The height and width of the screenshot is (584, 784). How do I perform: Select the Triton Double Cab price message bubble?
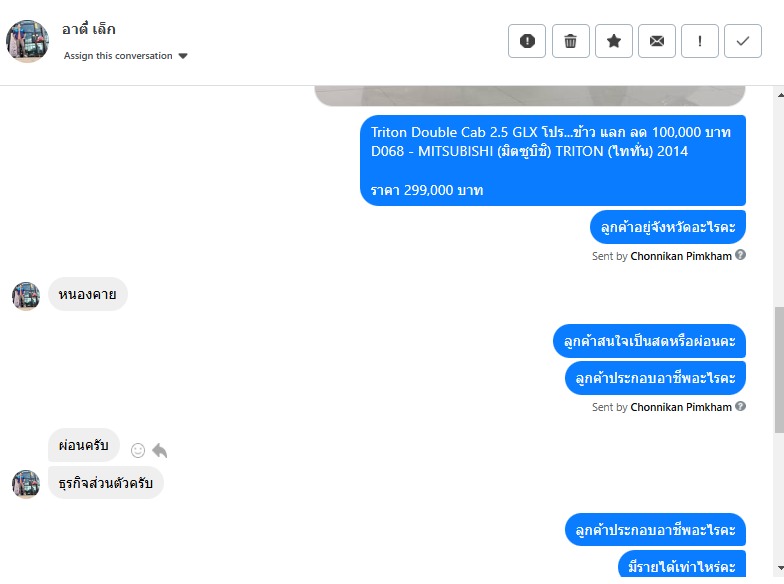(553, 160)
